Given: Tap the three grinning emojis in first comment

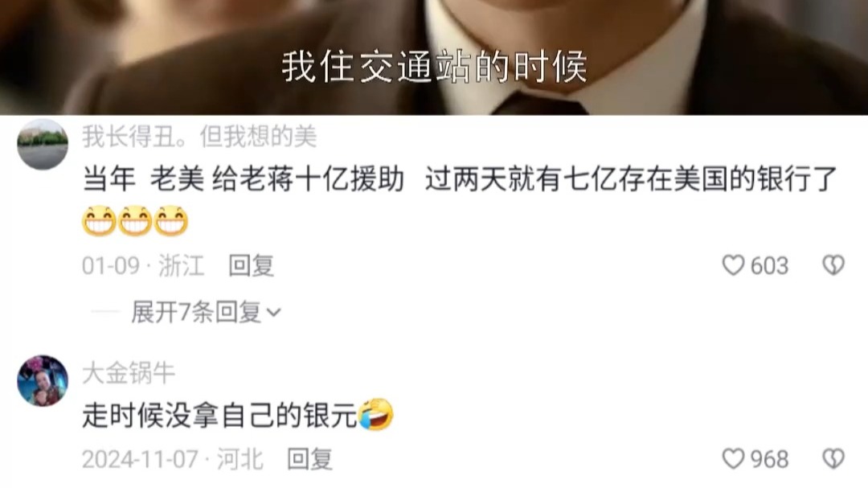Looking at the screenshot, I should tap(135, 220).
